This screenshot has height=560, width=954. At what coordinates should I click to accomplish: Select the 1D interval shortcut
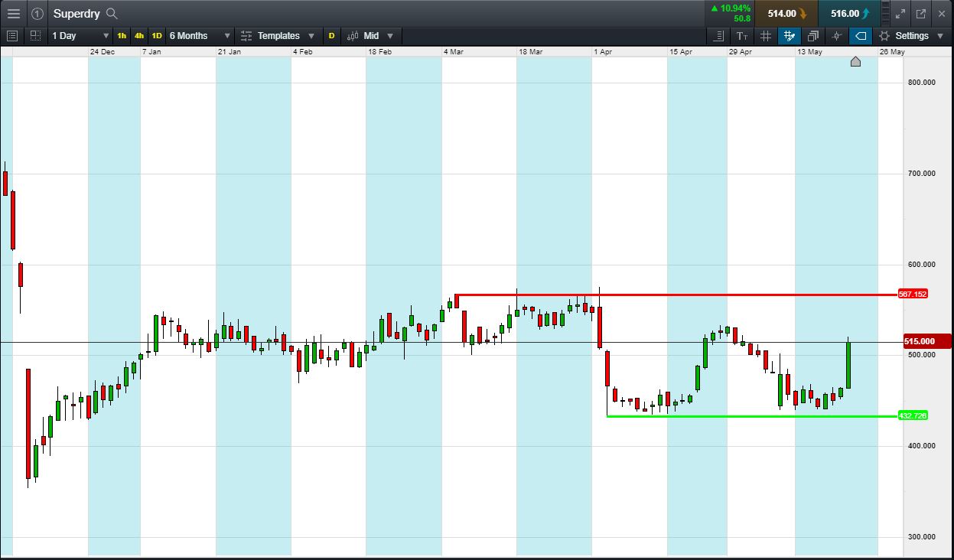tap(156, 35)
